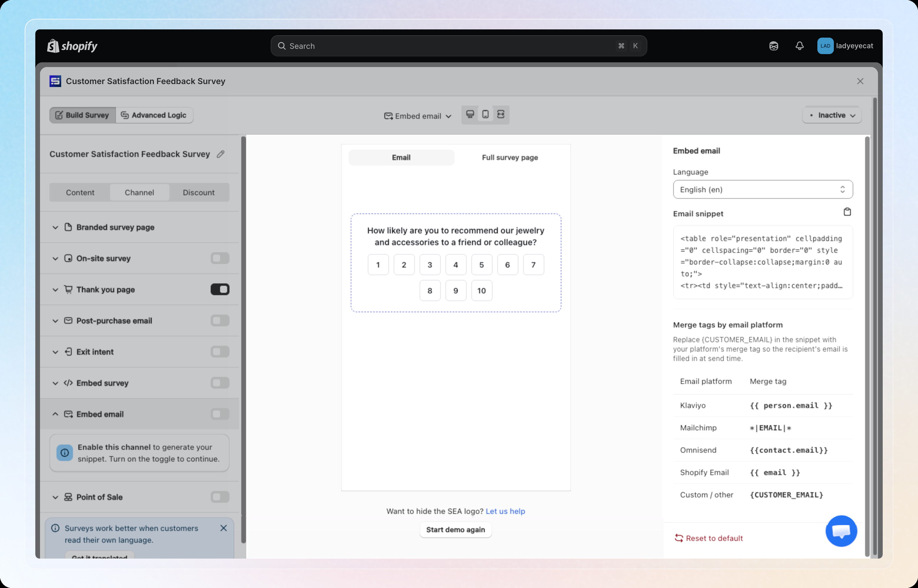Click the Shopify logo
Image resolution: width=918 pixels, height=588 pixels.
(72, 46)
